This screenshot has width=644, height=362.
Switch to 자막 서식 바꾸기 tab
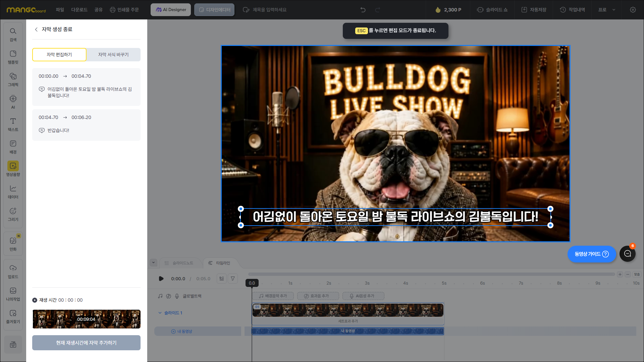(113, 55)
